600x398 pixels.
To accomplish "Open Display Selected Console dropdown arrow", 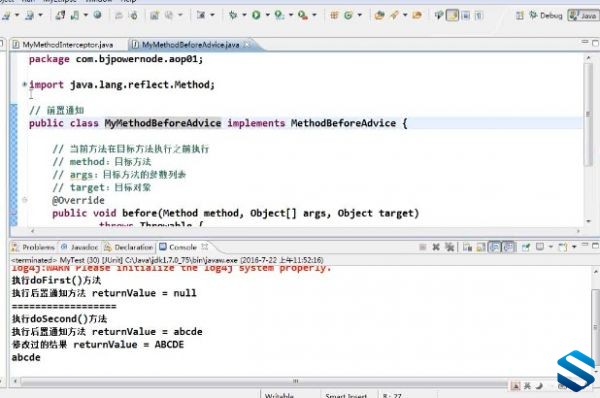I will [x=551, y=247].
